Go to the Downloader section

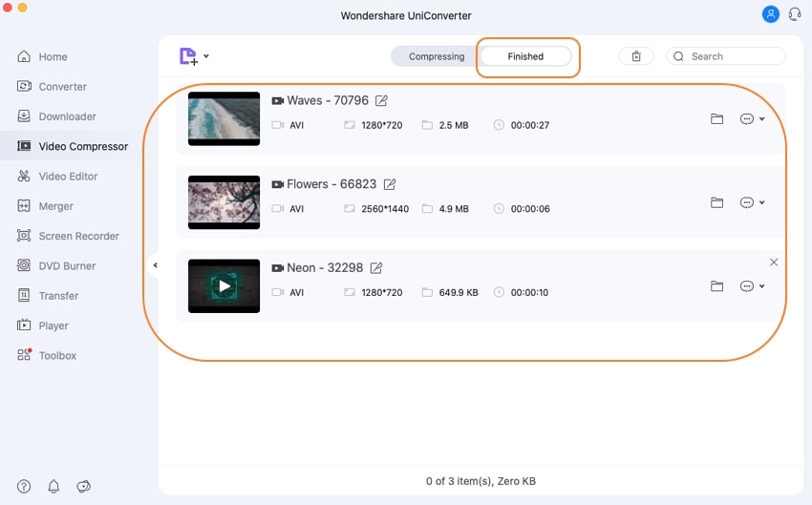[56, 116]
